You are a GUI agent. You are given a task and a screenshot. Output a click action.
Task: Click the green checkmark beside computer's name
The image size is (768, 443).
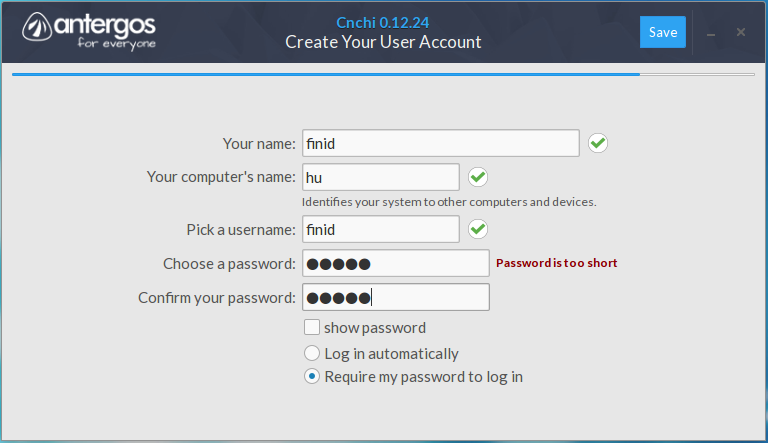pos(478,177)
